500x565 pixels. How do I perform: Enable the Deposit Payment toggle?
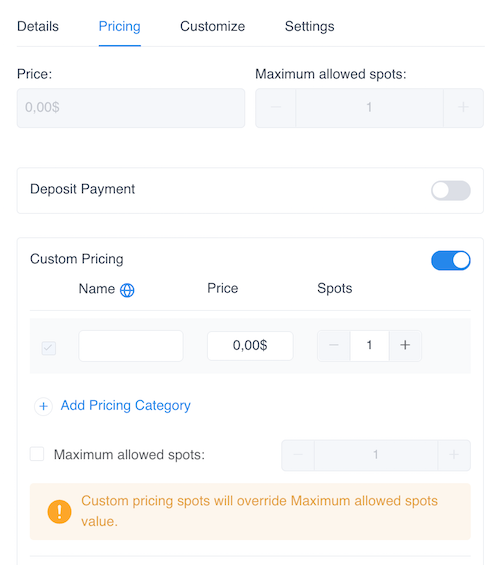pos(451,190)
